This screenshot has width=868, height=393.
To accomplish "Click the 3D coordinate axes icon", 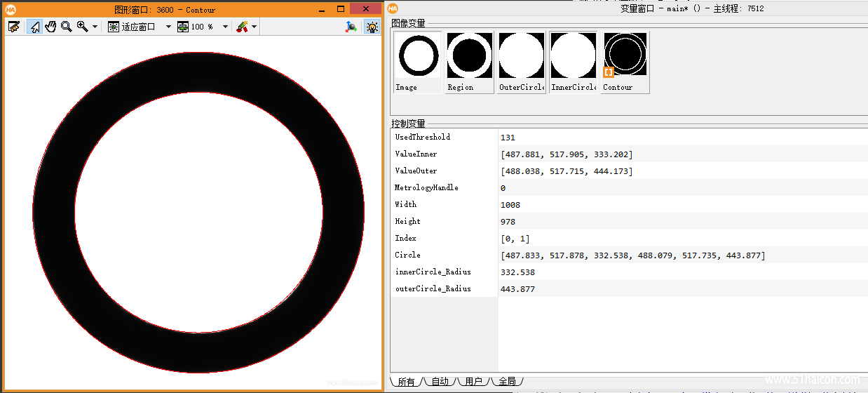I will click(x=352, y=27).
